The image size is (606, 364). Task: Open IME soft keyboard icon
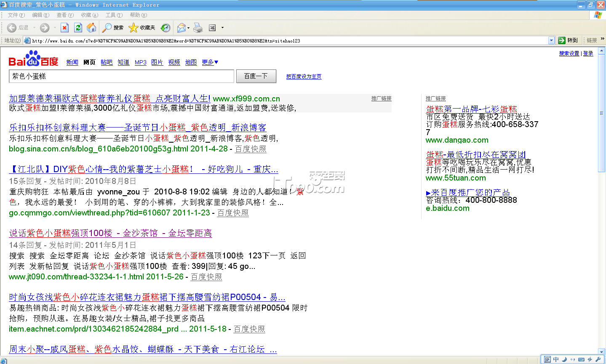coord(582,359)
